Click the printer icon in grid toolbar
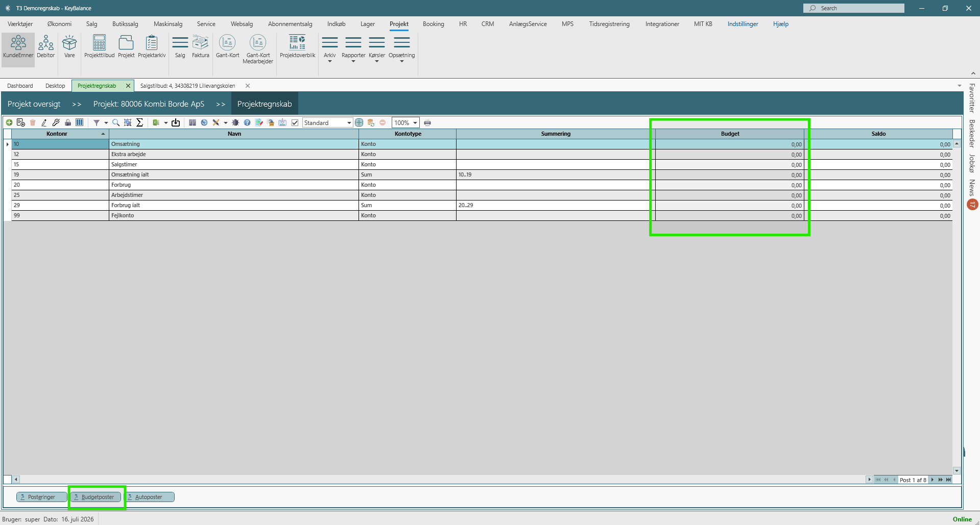The height and width of the screenshot is (525, 980). click(427, 122)
